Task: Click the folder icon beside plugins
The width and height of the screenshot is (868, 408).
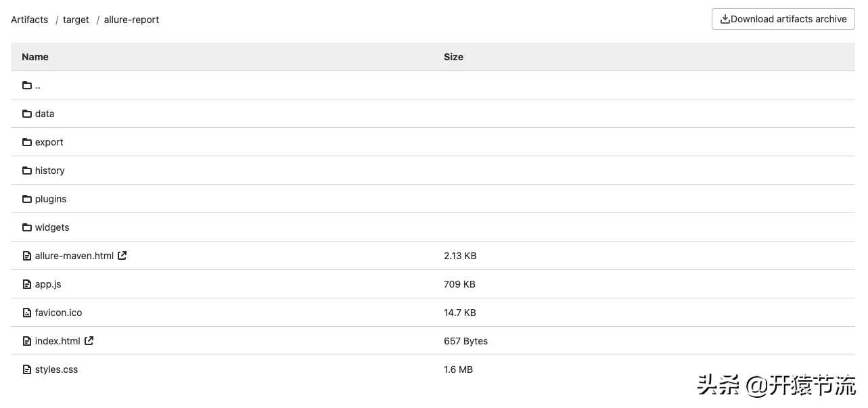Action: click(x=27, y=199)
